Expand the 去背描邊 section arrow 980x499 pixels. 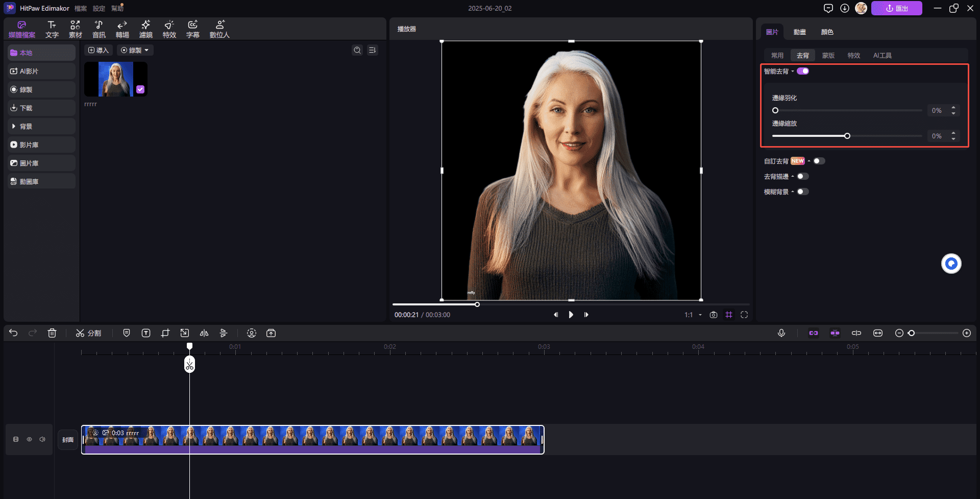click(793, 176)
